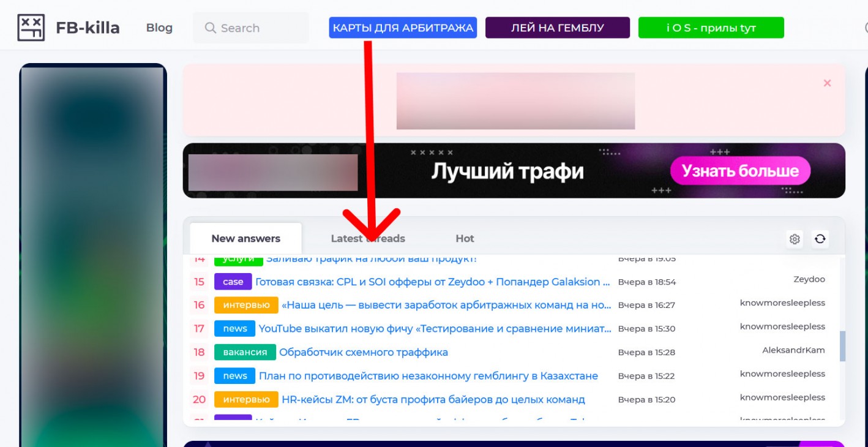Click row number 15

pos(199,282)
